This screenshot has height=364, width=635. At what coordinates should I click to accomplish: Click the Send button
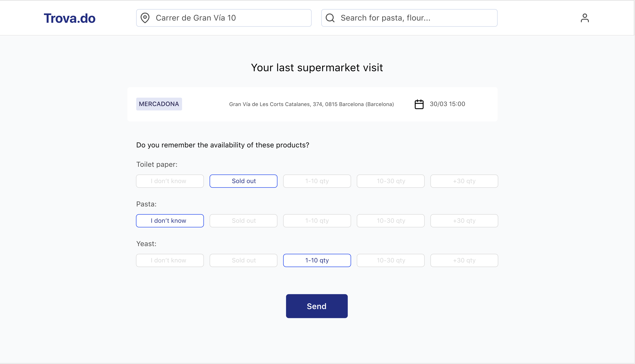click(x=317, y=306)
